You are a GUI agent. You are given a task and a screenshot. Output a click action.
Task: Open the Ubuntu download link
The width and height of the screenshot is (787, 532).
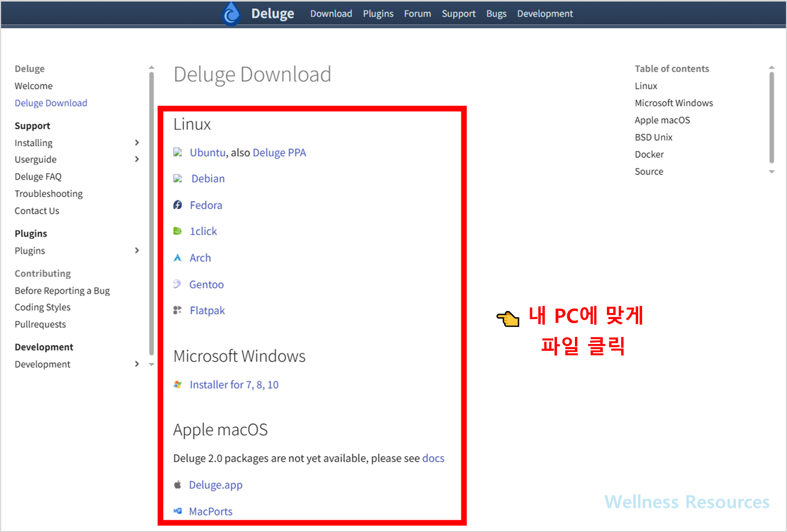pos(207,152)
